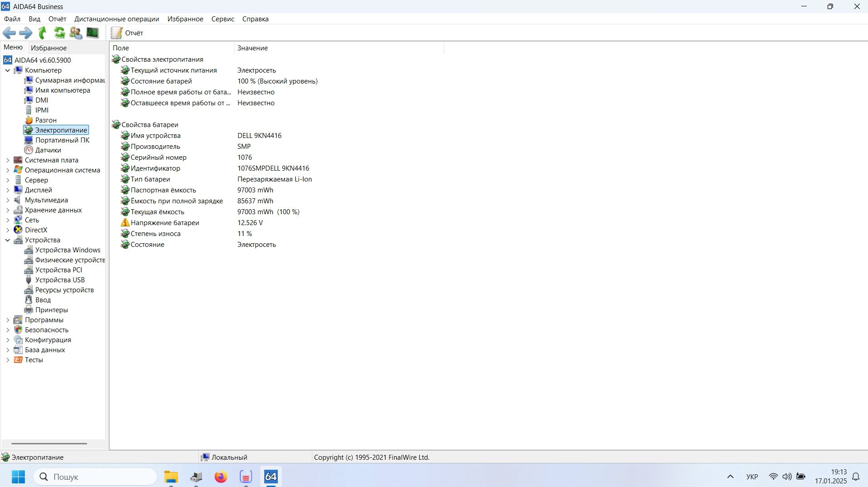
Task: Click the Ввод mouse icon
Action: [x=29, y=300]
